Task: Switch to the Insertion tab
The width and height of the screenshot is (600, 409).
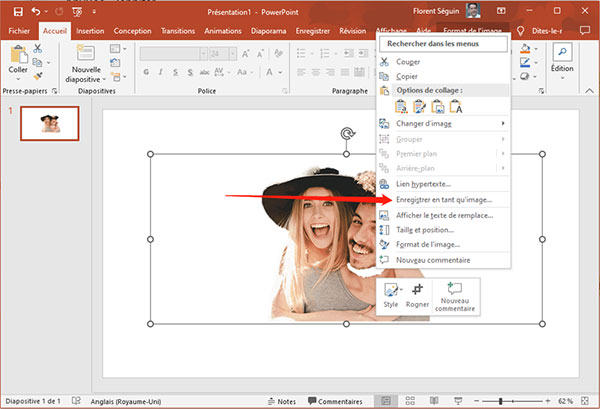Action: [90, 31]
